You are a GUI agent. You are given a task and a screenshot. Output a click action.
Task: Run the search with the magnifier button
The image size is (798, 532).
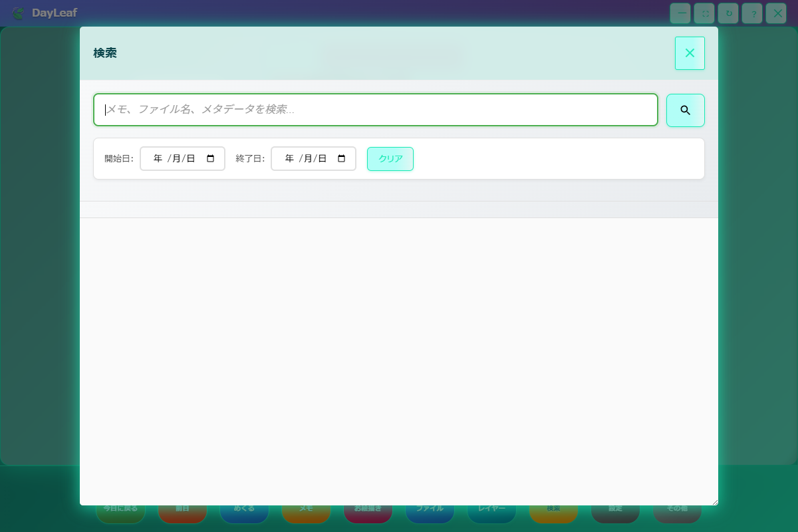click(686, 110)
